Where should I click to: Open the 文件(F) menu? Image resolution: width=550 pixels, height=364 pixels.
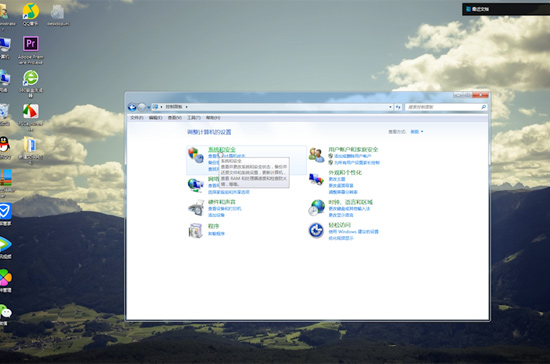137,118
